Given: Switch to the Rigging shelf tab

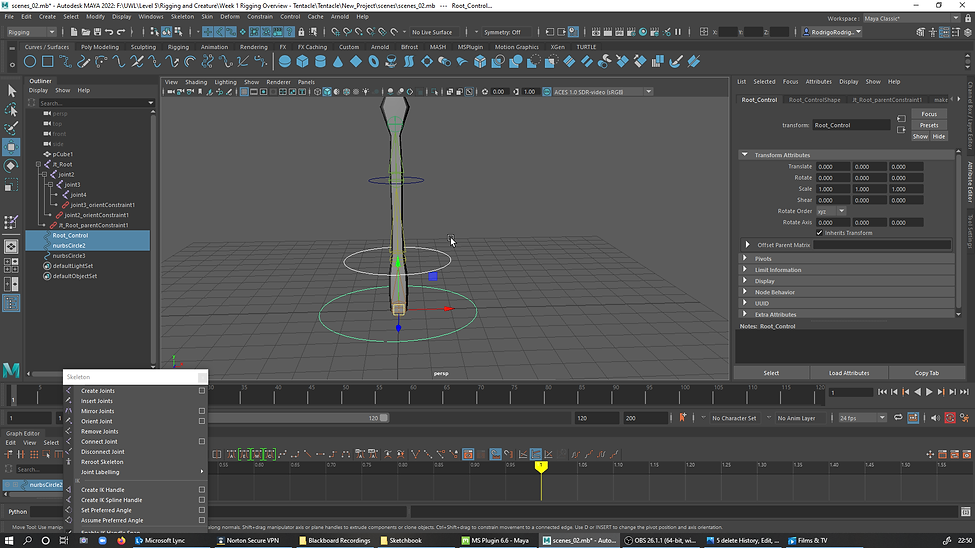Looking at the screenshot, I should point(178,47).
